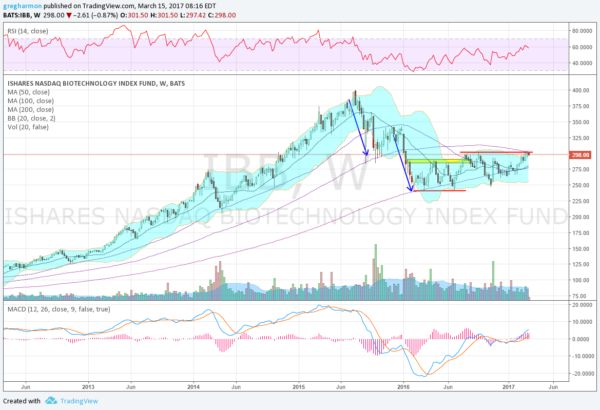Click the 2017 label on time axis
The image size is (600, 410).
[x=509, y=387]
